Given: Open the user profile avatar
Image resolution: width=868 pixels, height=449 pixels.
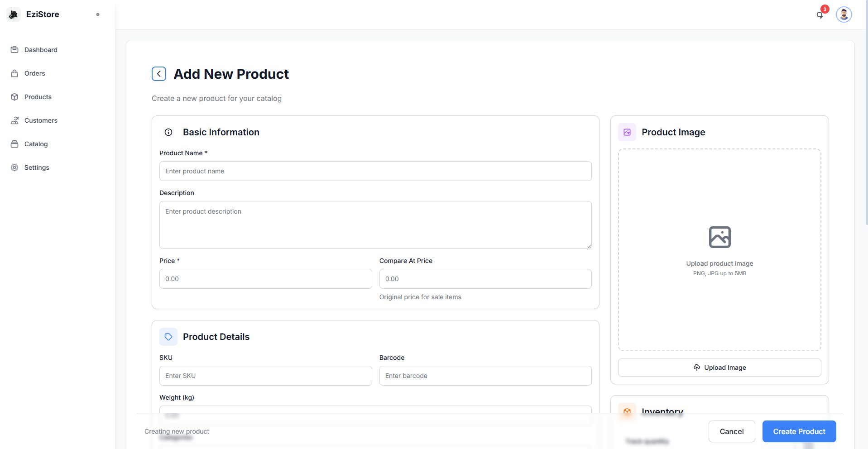Looking at the screenshot, I should (x=844, y=14).
